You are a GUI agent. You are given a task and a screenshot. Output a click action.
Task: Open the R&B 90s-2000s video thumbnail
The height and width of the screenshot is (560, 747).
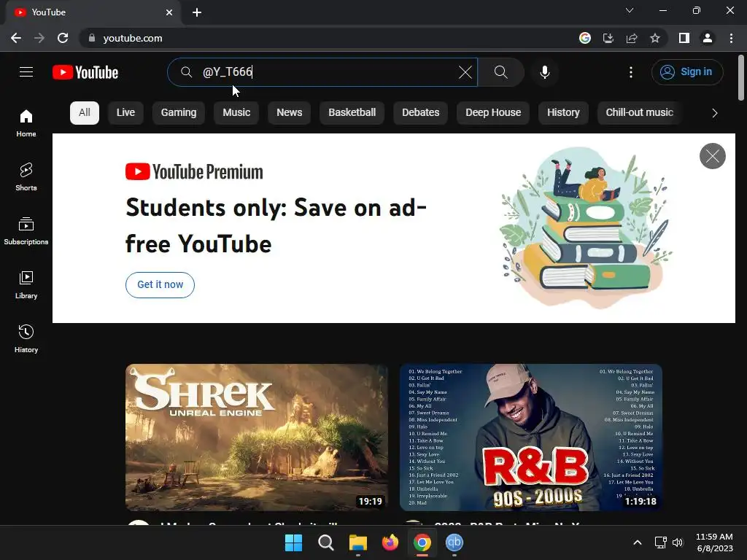click(531, 437)
